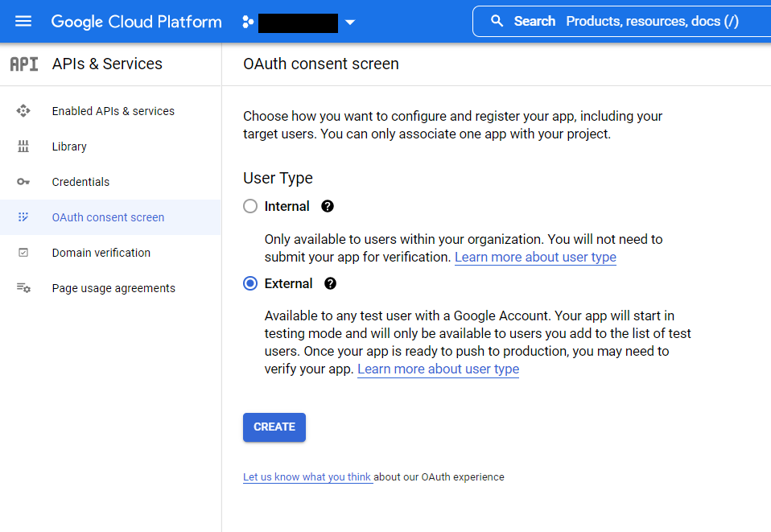
Task: Open the navigation hamburger menu
Action: (23, 21)
